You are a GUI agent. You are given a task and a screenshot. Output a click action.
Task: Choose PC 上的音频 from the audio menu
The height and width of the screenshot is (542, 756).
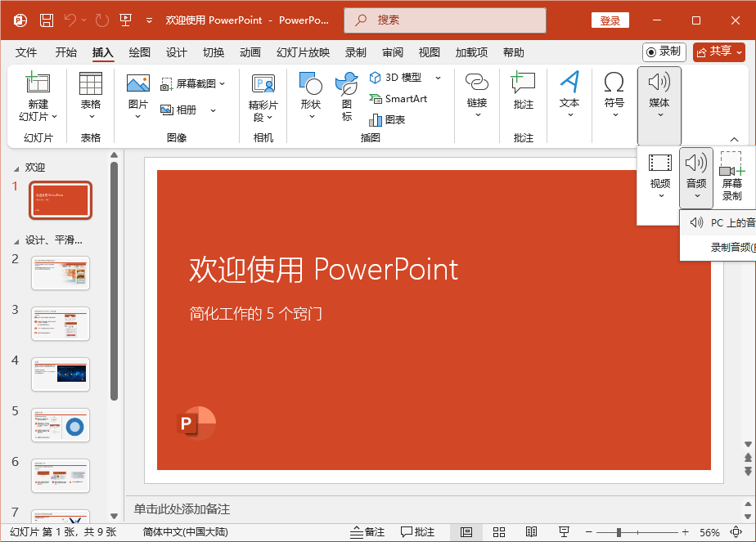click(x=727, y=222)
